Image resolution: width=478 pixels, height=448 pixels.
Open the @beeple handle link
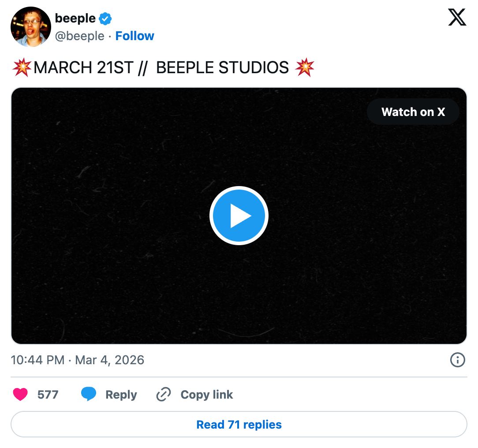79,36
